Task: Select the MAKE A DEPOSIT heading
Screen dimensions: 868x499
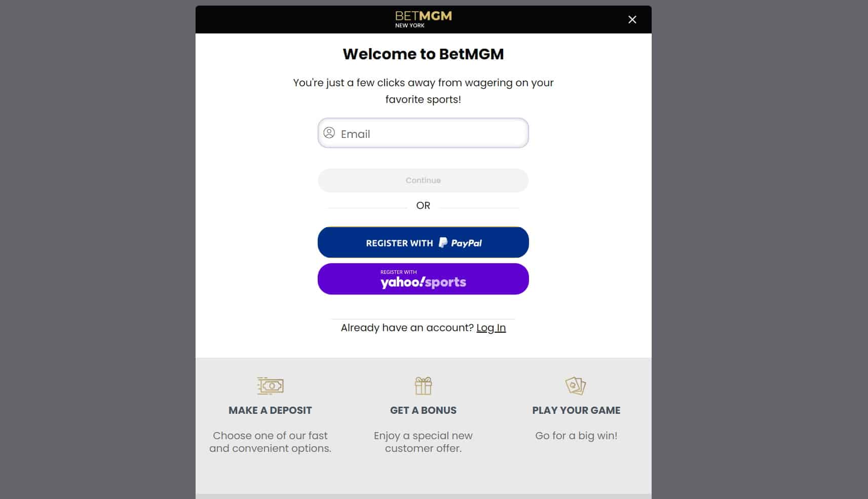Action: [270, 410]
